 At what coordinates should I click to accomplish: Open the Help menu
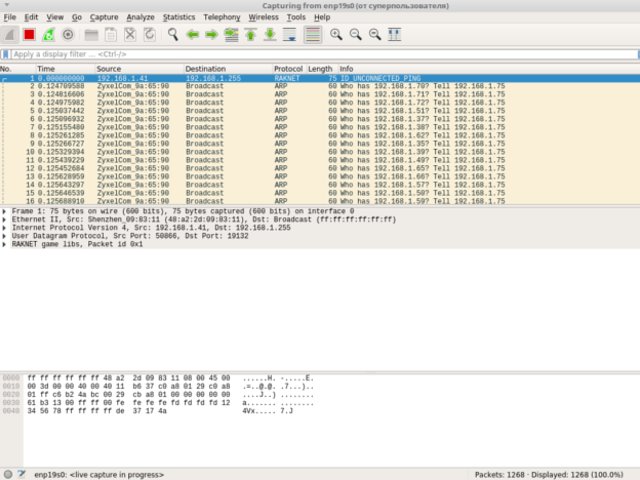[x=322, y=17]
